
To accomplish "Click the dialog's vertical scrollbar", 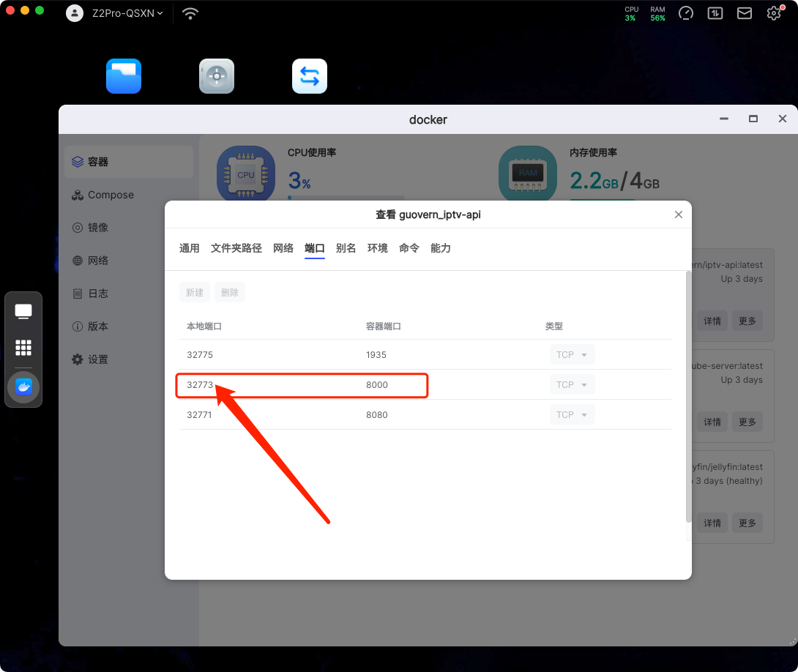I will click(687, 395).
